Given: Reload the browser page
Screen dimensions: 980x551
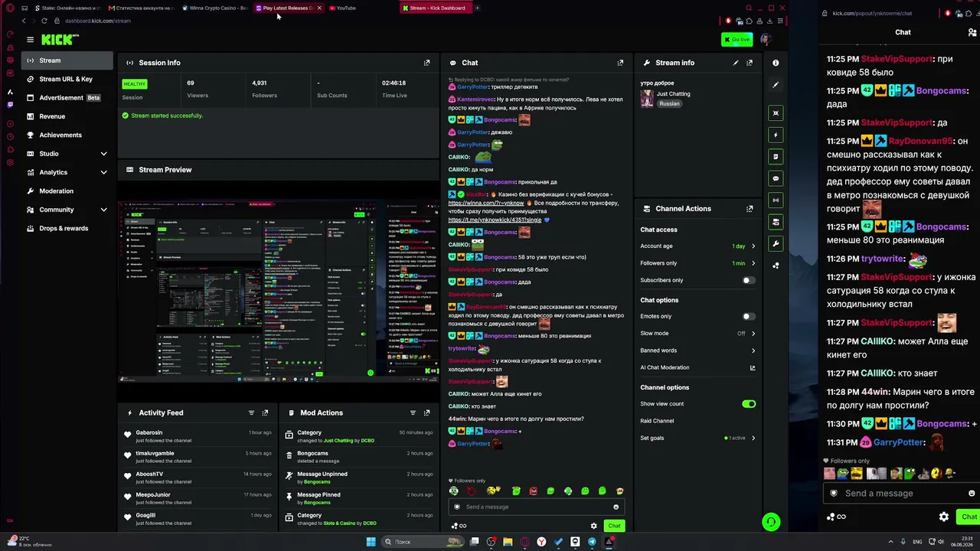Looking at the screenshot, I should (x=44, y=21).
